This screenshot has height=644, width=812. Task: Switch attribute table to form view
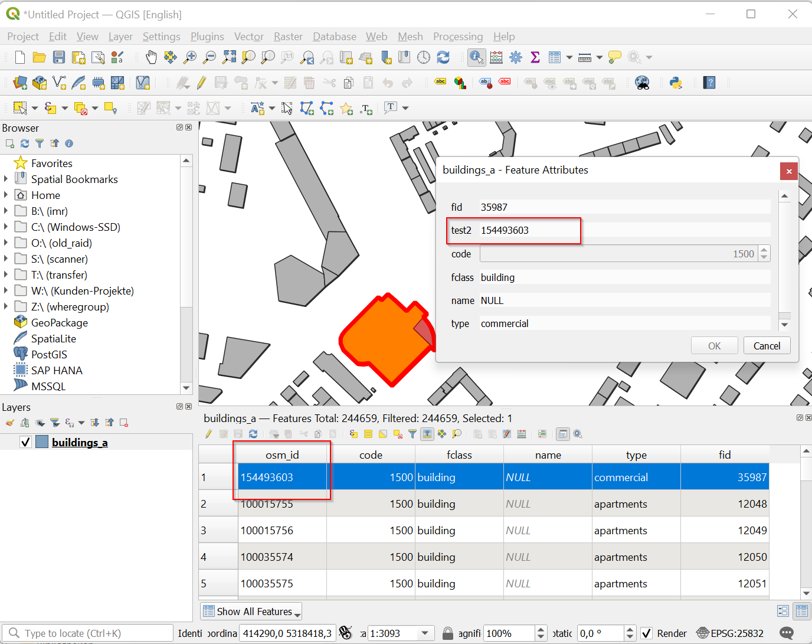(x=783, y=611)
